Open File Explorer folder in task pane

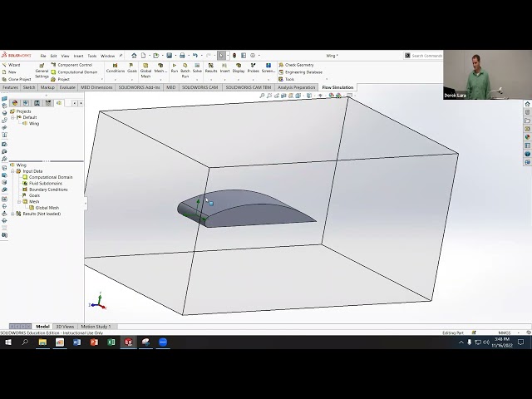[x=527, y=121]
